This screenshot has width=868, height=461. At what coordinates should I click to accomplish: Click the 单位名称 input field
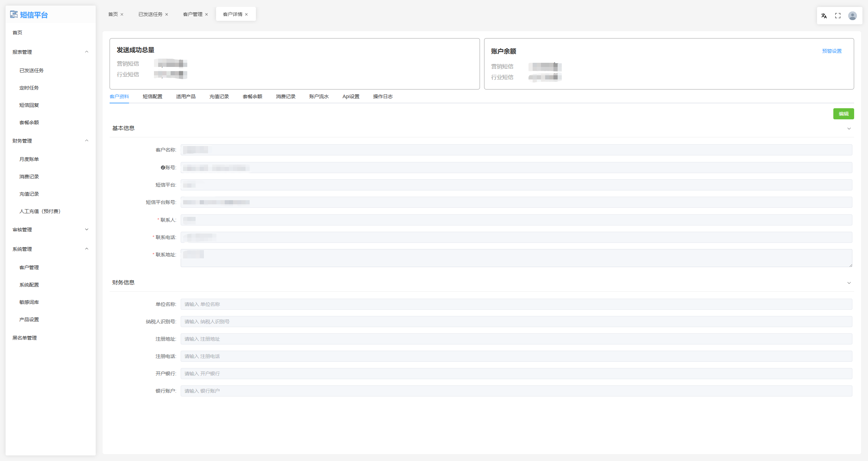tap(516, 304)
